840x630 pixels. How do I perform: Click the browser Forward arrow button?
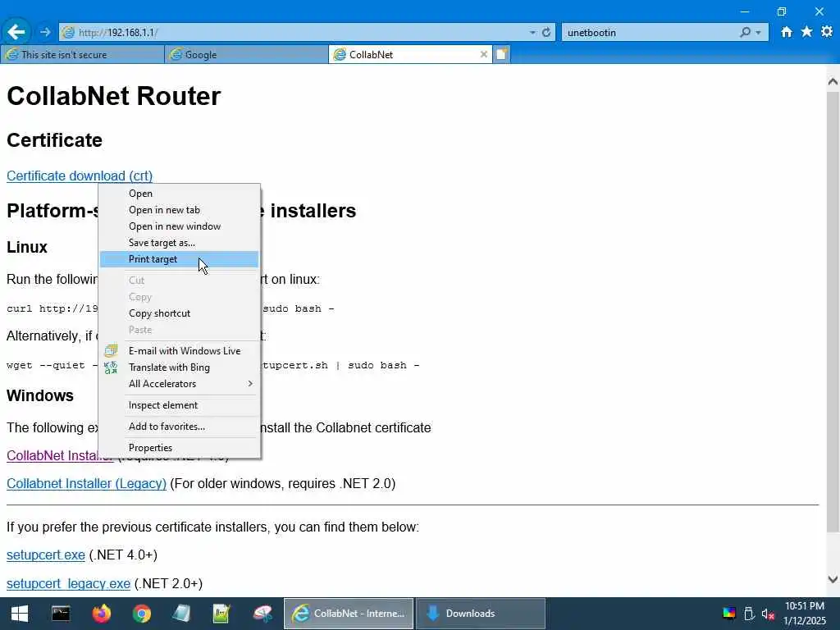[45, 32]
